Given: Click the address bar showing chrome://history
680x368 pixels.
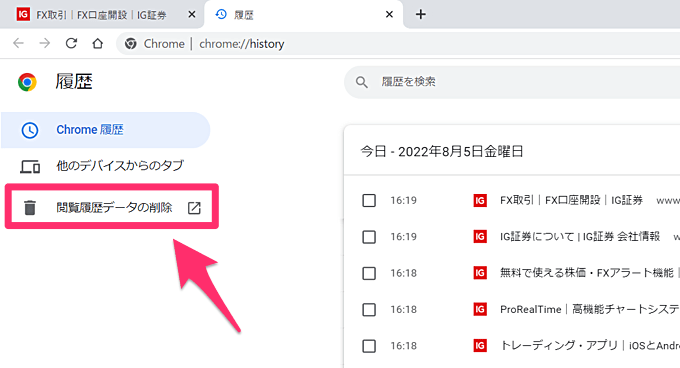Looking at the screenshot, I should tap(398, 44).
